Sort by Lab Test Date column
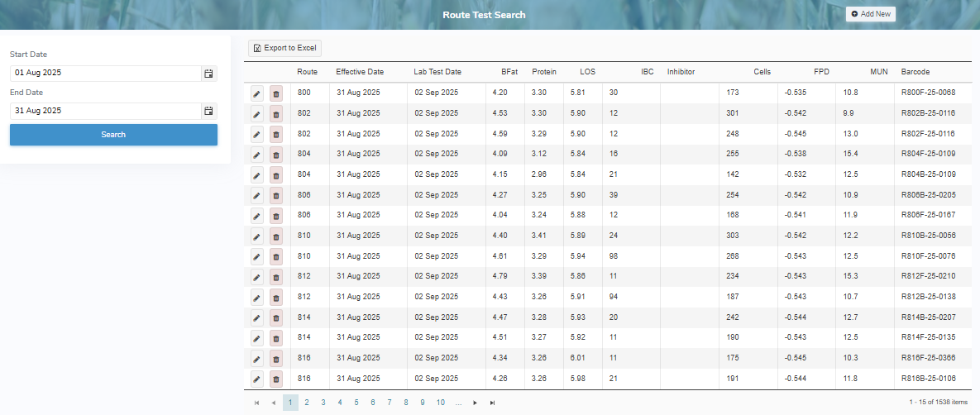Screen dimensions: 980x415 pos(437,72)
